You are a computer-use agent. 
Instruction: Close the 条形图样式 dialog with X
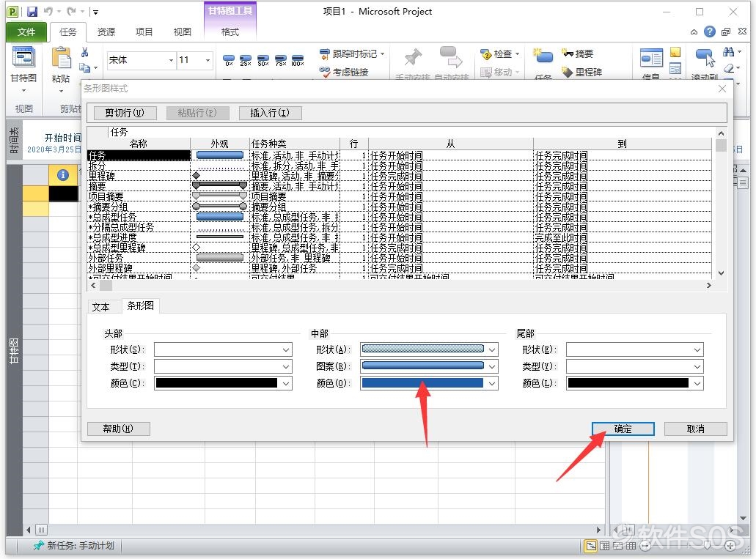[x=722, y=89]
